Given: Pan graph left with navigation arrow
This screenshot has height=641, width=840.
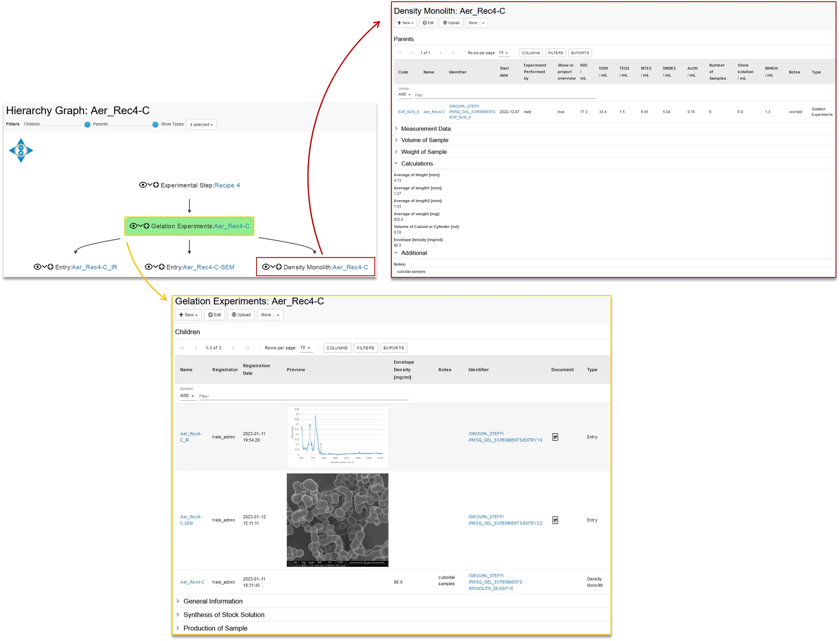Looking at the screenshot, I should pos(11,151).
